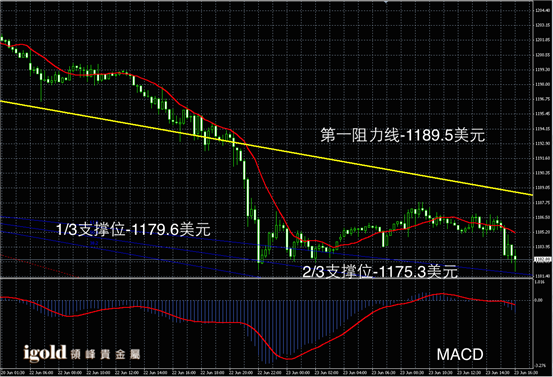Click the 1204.40 price axis label
553x377 pixels.
542,10
